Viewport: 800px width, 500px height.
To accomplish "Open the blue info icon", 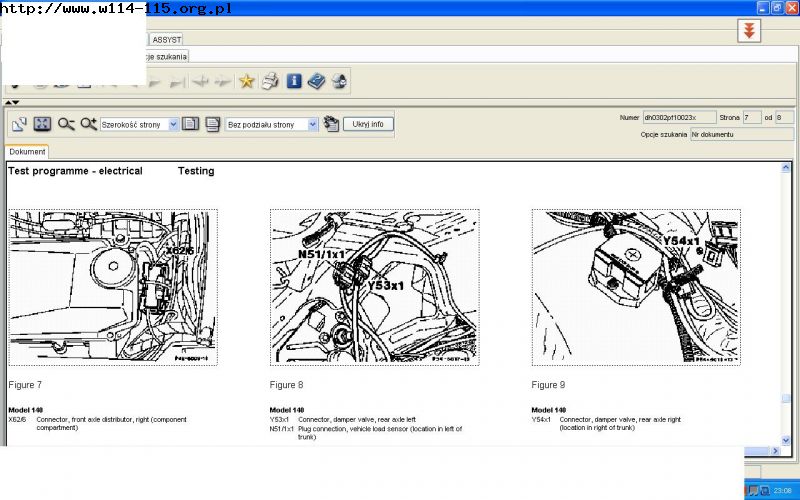I will [293, 81].
